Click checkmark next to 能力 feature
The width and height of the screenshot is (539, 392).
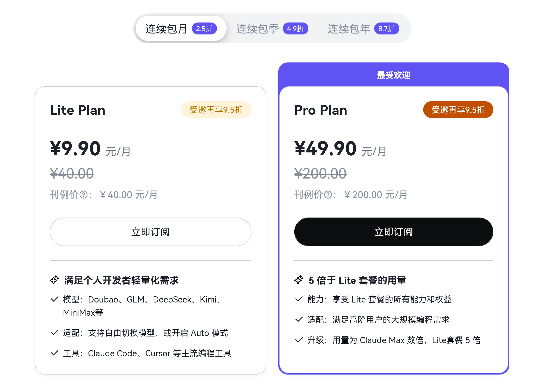click(299, 299)
